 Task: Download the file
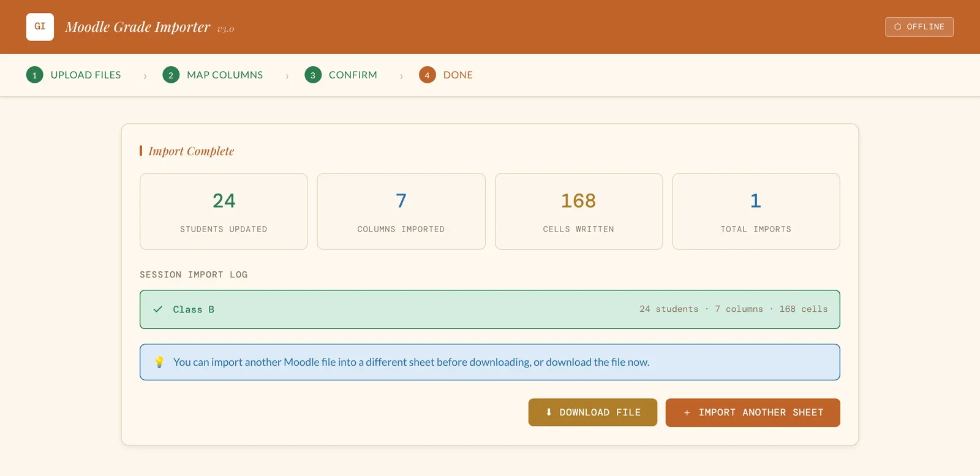tap(593, 412)
